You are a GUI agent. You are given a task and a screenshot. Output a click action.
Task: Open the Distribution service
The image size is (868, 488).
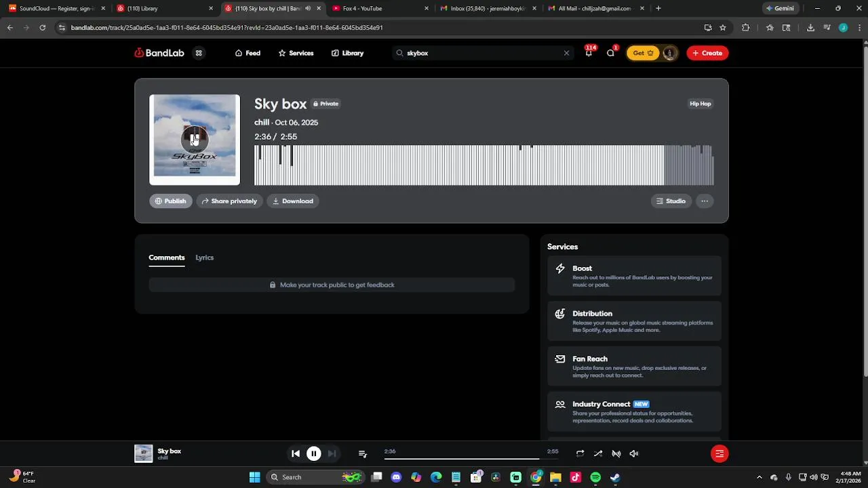click(x=634, y=321)
